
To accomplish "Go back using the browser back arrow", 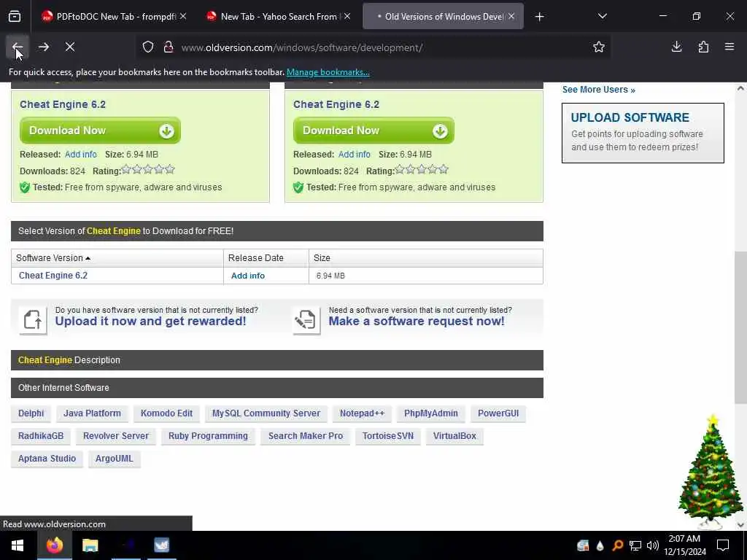I will point(18,47).
